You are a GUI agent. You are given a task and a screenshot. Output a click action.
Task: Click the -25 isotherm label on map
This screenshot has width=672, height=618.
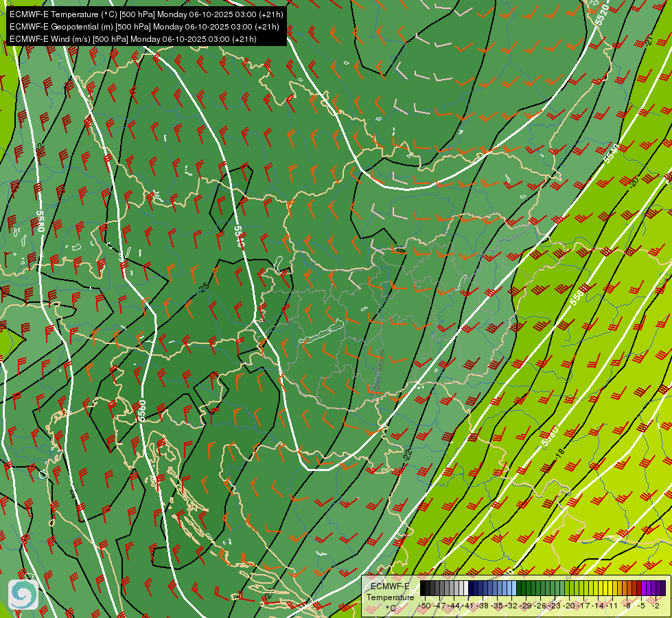(204, 287)
